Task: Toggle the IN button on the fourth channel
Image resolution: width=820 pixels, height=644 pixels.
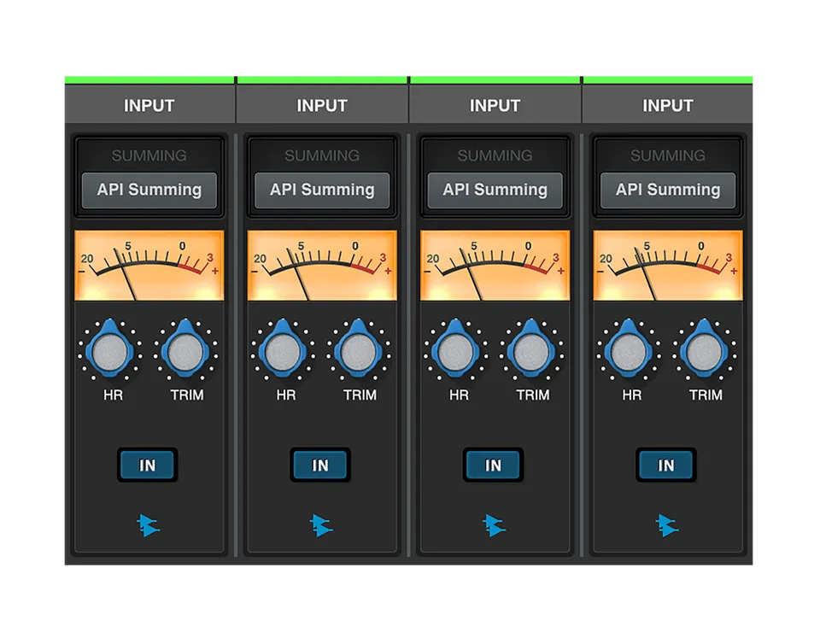Action: point(666,465)
